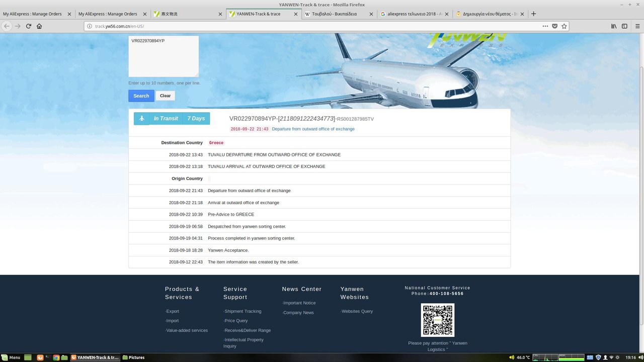Save page to Pocket
Image resolution: width=644 pixels, height=362 pixels.
555,26
